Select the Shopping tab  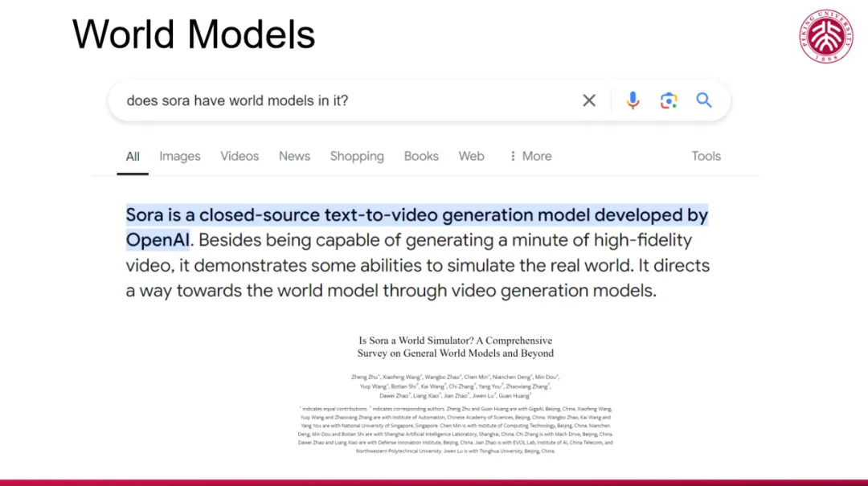(x=357, y=156)
